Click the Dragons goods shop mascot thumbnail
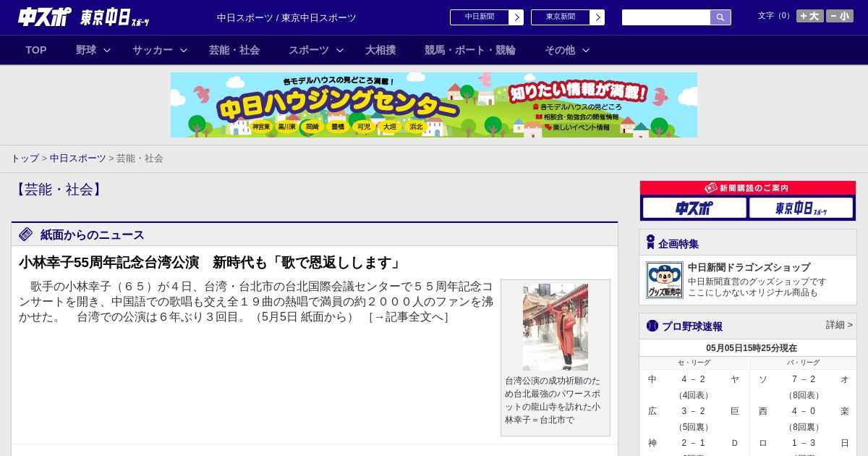 [664, 280]
